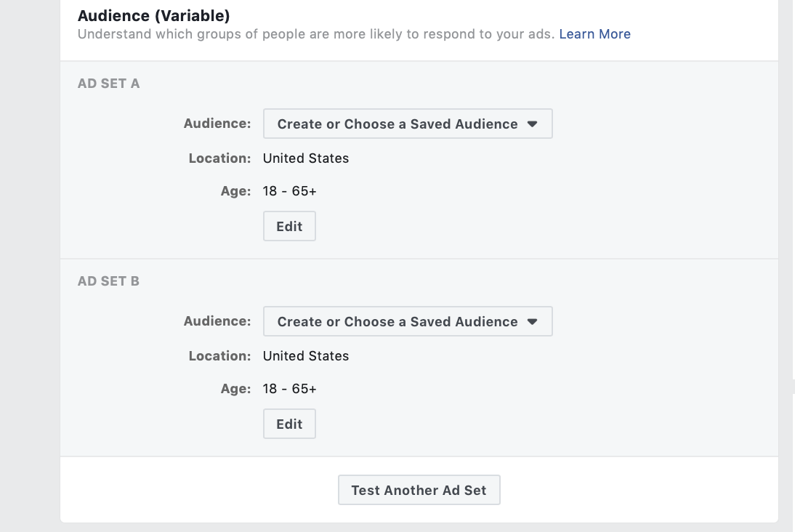The height and width of the screenshot is (532, 795).
Task: Select age range 18 - 65+ in Ad Set B
Action: (289, 389)
